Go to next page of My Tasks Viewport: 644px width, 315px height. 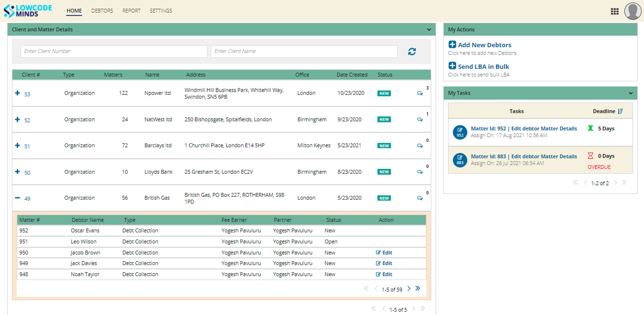tap(615, 183)
